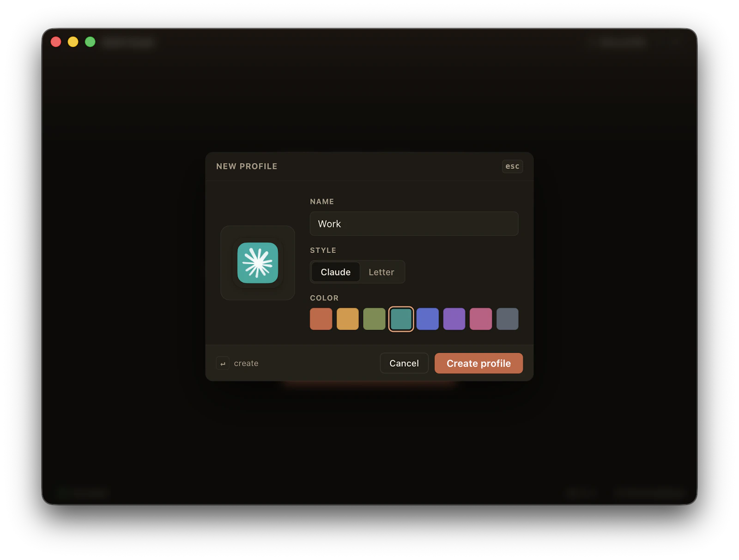
Task: Dismiss dialog with the esc key badge
Action: pyautogui.click(x=512, y=166)
